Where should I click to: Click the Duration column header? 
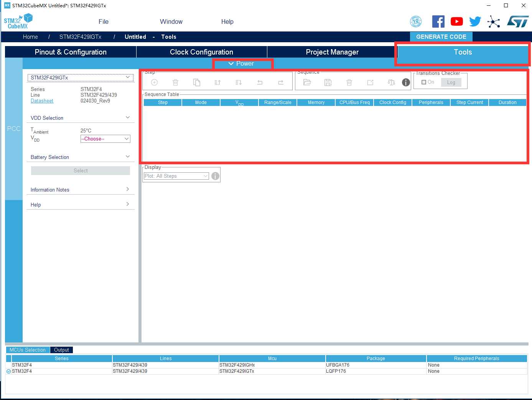pyautogui.click(x=507, y=102)
